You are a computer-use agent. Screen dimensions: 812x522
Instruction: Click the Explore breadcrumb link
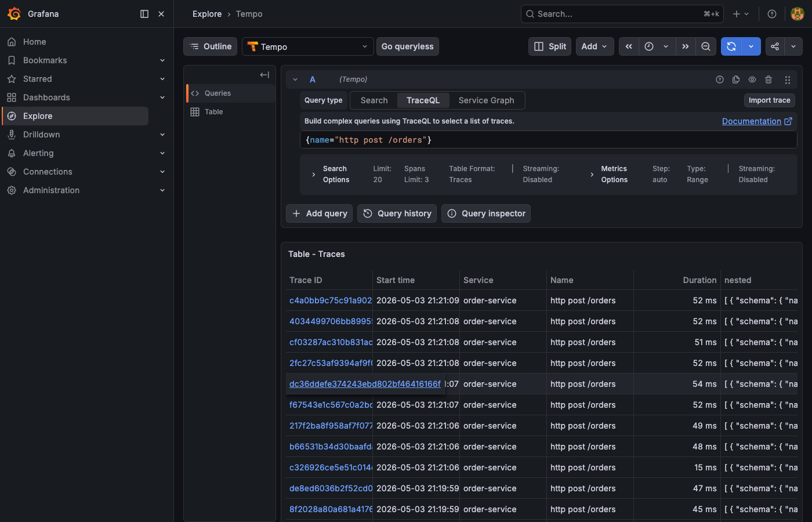[x=207, y=14]
